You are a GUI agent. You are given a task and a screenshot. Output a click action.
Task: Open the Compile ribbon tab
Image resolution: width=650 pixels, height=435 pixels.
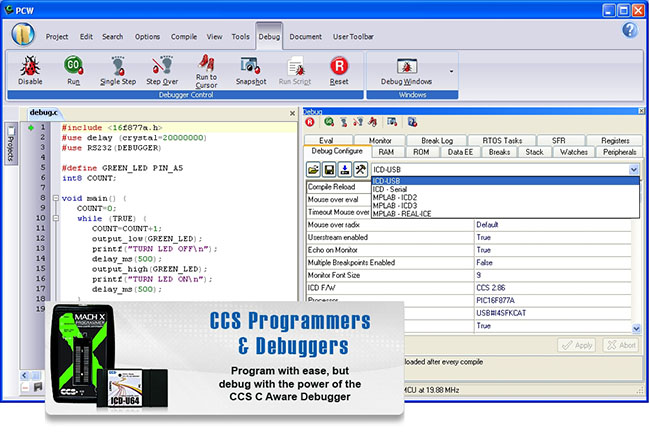[184, 36]
